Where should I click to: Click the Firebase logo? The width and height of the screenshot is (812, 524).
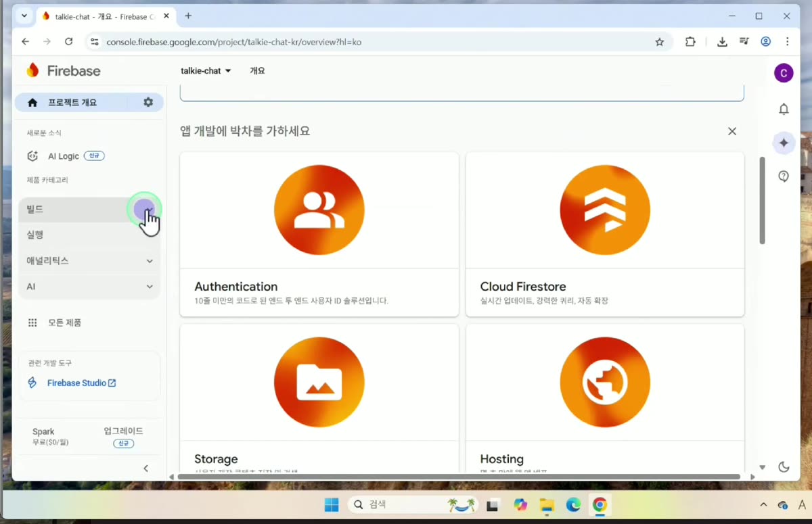click(x=64, y=70)
